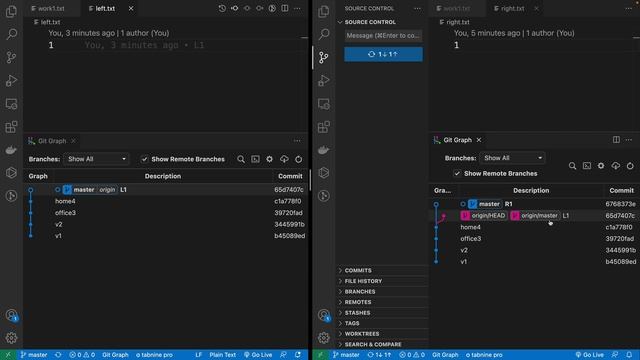Open Branches Show All dropdown in left Git Graph
Viewport: 640px width, 360px height.
(x=97, y=159)
